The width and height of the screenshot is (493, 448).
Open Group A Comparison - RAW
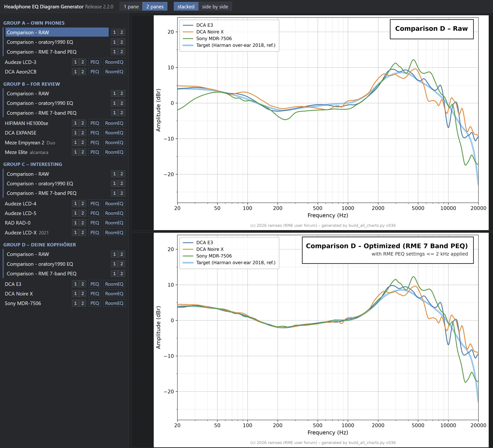(57, 32)
